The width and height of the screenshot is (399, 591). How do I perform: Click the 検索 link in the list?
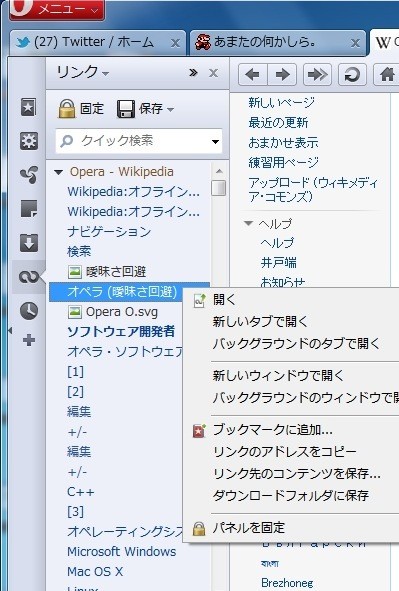tap(79, 251)
